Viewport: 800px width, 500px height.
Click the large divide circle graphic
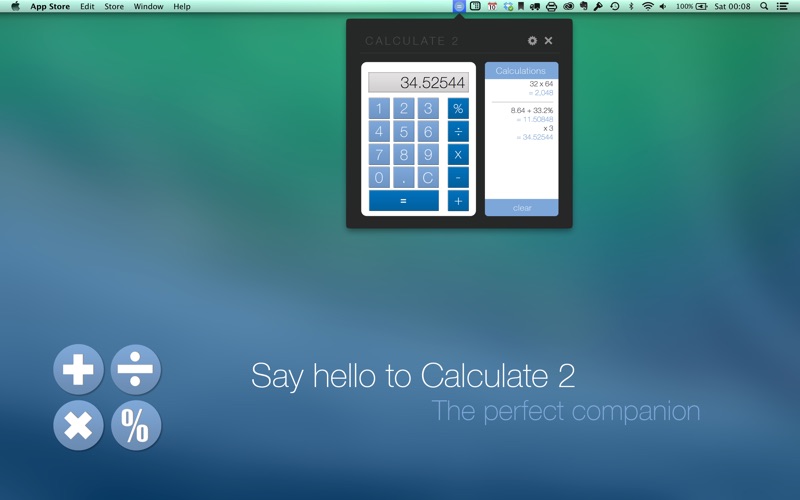pos(136,369)
